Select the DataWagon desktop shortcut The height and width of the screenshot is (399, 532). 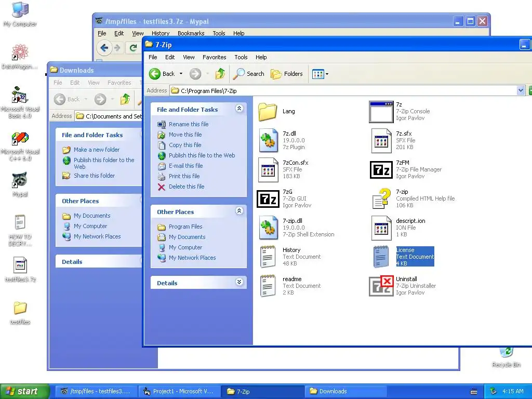[x=20, y=57]
